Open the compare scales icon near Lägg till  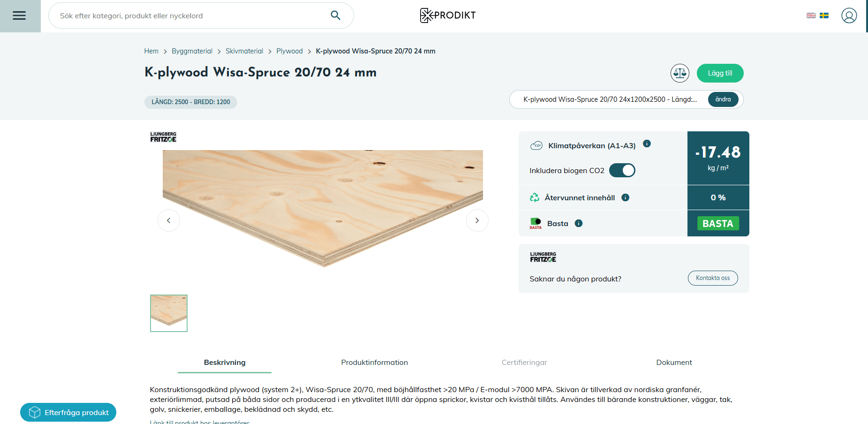680,73
